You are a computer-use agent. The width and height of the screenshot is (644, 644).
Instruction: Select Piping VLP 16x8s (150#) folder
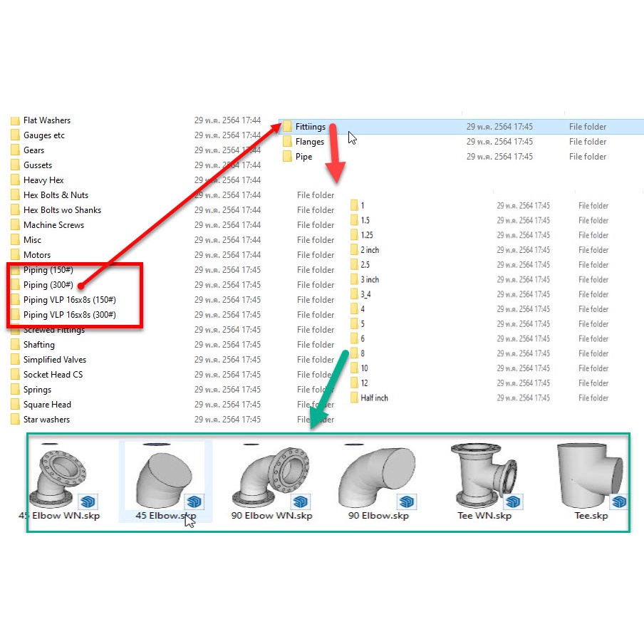[x=69, y=300]
